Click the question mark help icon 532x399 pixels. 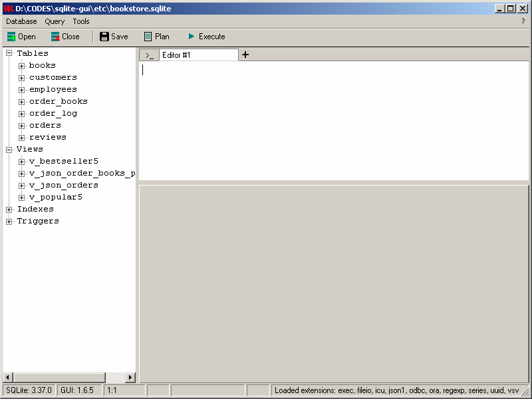(x=523, y=21)
